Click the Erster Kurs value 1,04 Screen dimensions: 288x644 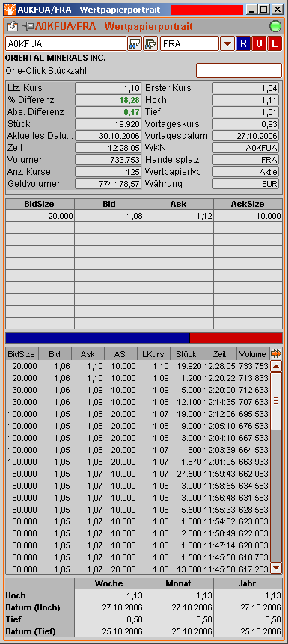click(x=245, y=88)
